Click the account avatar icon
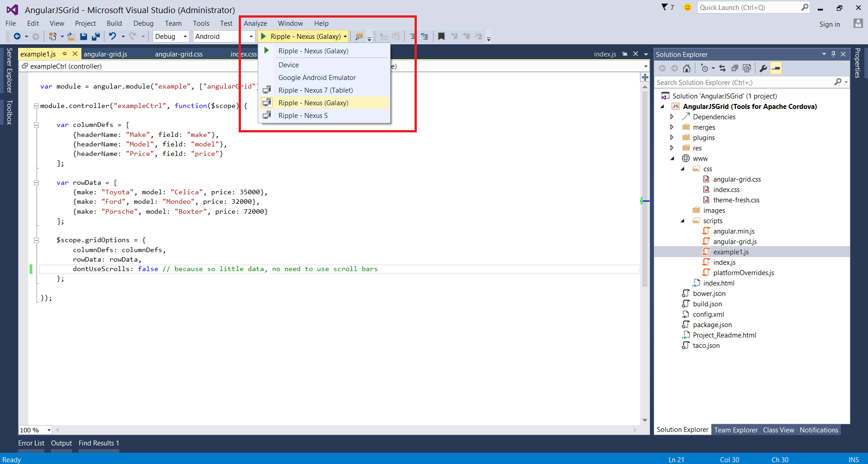The height and width of the screenshot is (464, 868). pyautogui.click(x=858, y=23)
